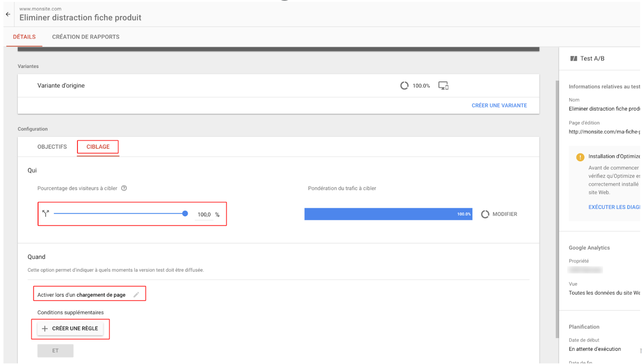This screenshot has width=642, height=364.
Task: Switch to the Création de rapports tab
Action: pyautogui.click(x=86, y=37)
